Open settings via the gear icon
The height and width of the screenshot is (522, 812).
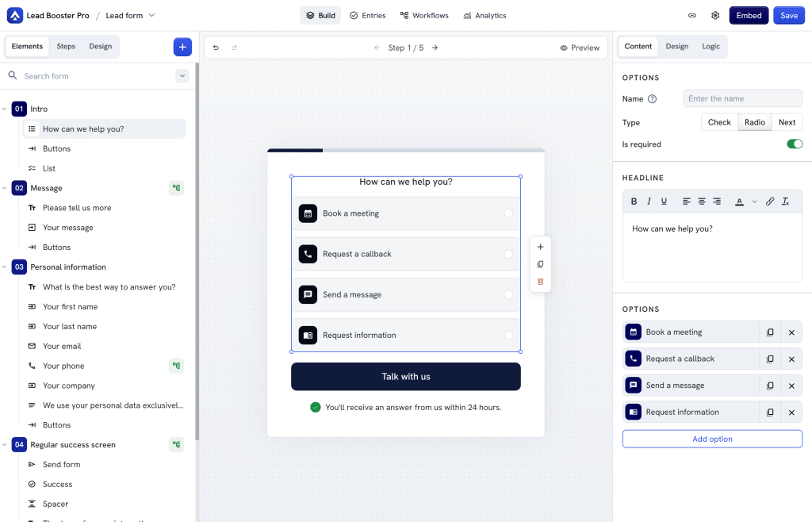(715, 16)
